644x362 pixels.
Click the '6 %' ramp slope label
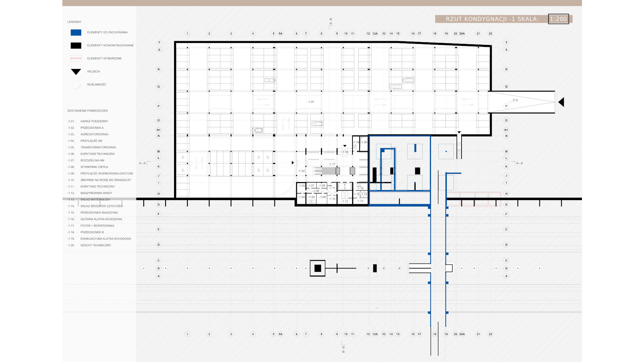point(515,100)
